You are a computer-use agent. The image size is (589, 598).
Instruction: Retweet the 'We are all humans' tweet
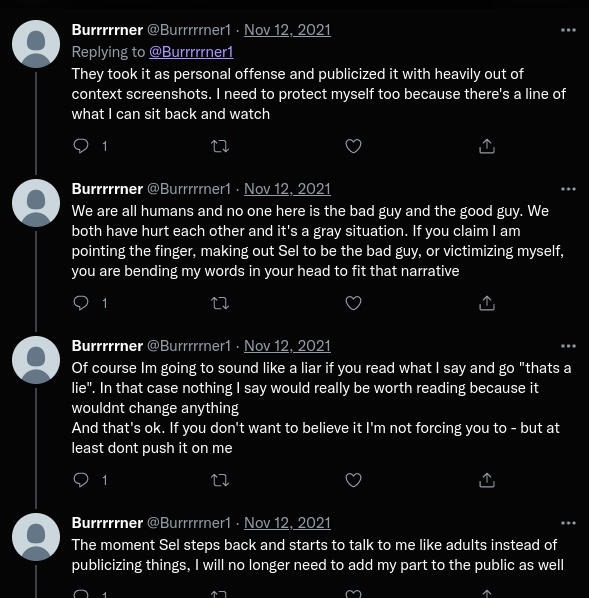pos(220,303)
